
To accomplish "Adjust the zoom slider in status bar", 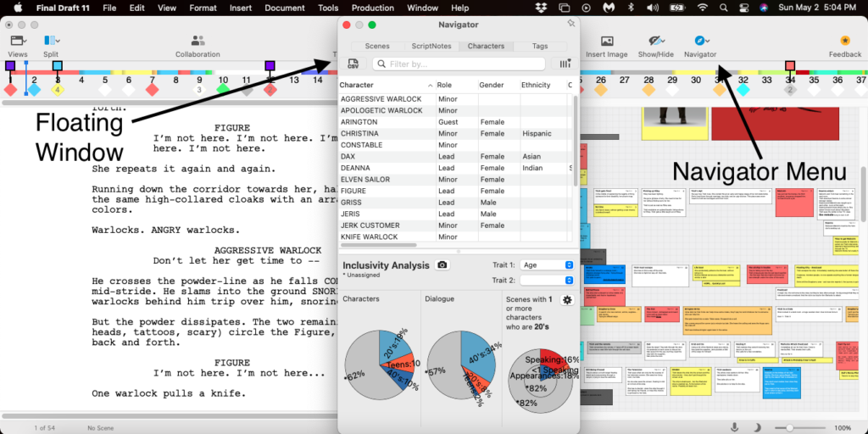I will (790, 427).
